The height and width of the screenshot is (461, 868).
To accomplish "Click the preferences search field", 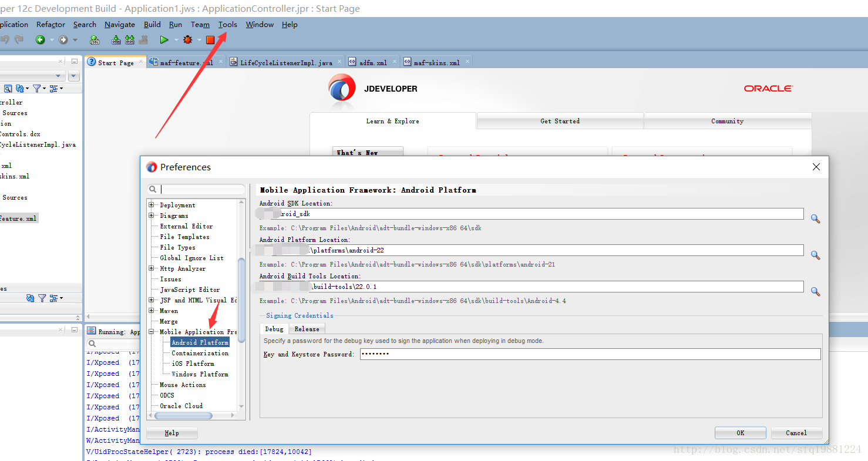I will point(196,190).
